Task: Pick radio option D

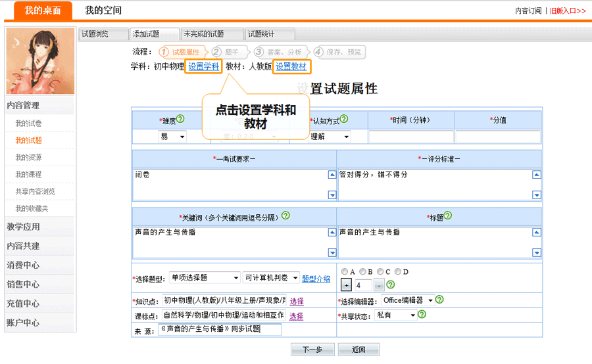Action: click(398, 271)
